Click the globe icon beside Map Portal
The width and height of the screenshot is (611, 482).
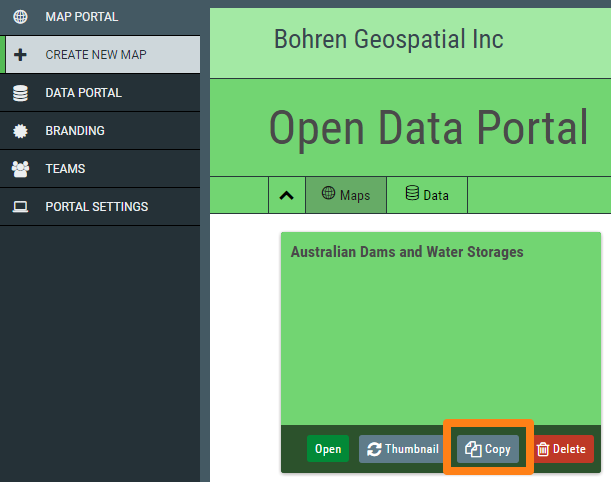tap(20, 17)
